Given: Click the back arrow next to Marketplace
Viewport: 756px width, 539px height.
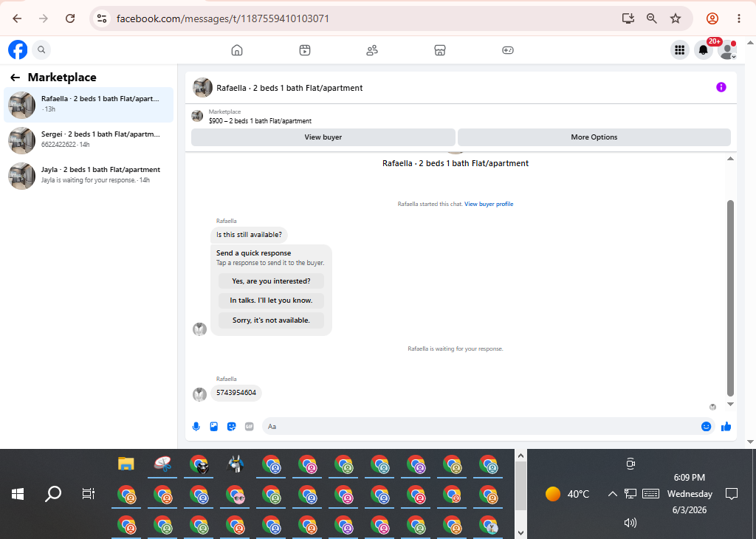Looking at the screenshot, I should (16, 77).
